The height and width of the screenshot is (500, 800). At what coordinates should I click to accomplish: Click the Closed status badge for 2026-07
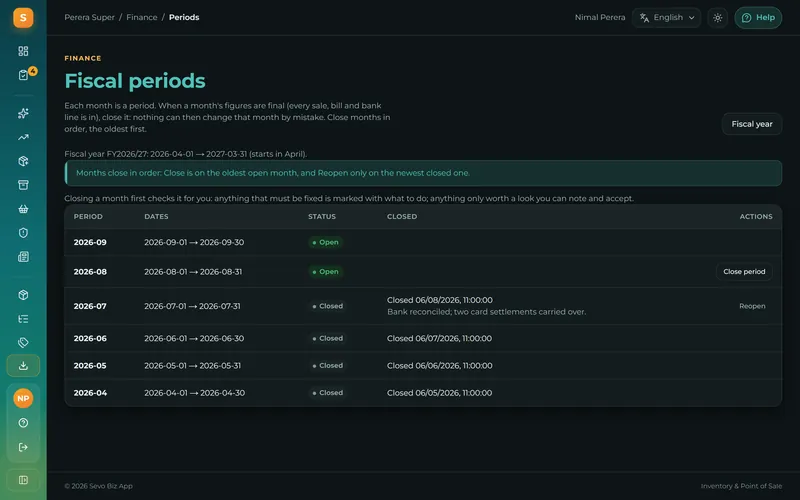328,306
